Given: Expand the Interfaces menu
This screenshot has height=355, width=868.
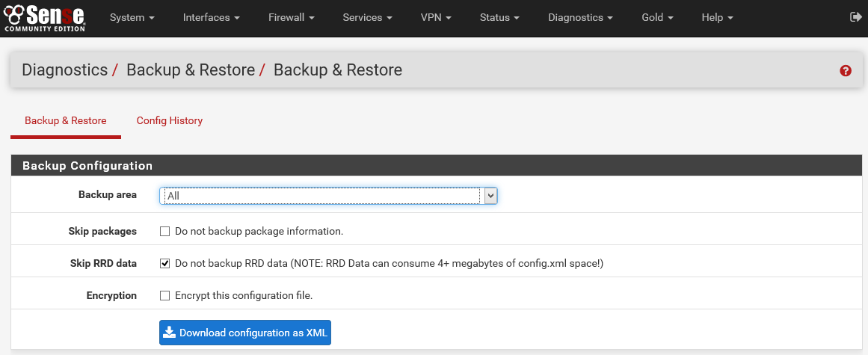Looking at the screenshot, I should (x=212, y=17).
